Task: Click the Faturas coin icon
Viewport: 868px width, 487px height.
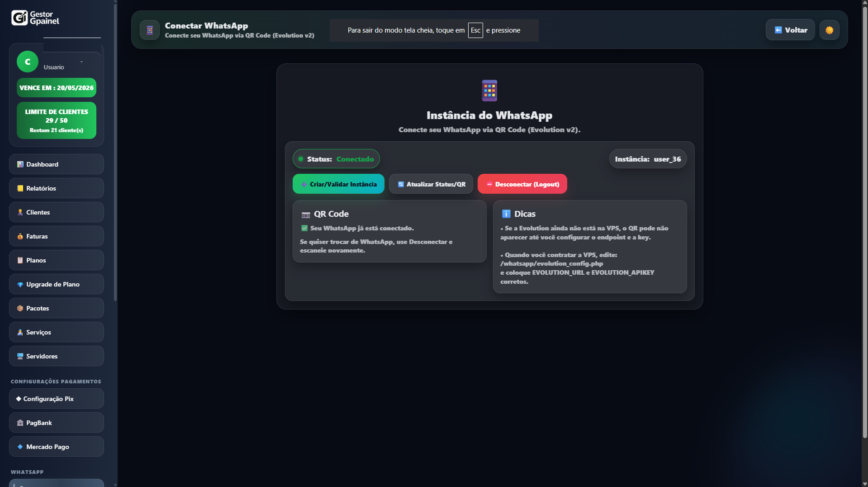Action: 20,236
